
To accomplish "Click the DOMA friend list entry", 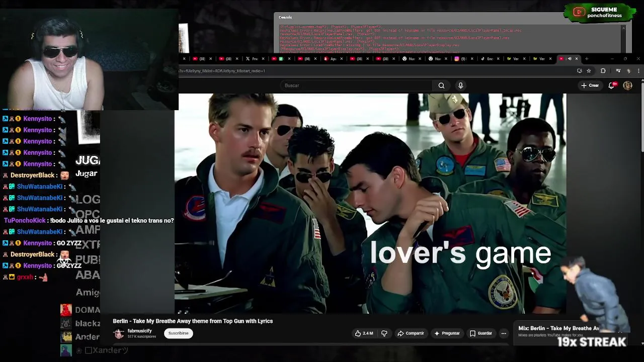I will pos(80,310).
